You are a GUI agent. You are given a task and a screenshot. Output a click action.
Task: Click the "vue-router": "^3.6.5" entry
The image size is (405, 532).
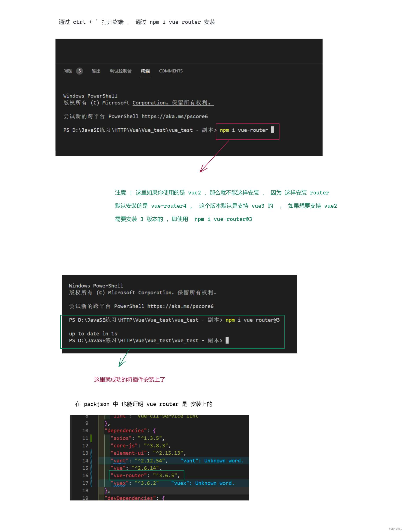point(145,475)
